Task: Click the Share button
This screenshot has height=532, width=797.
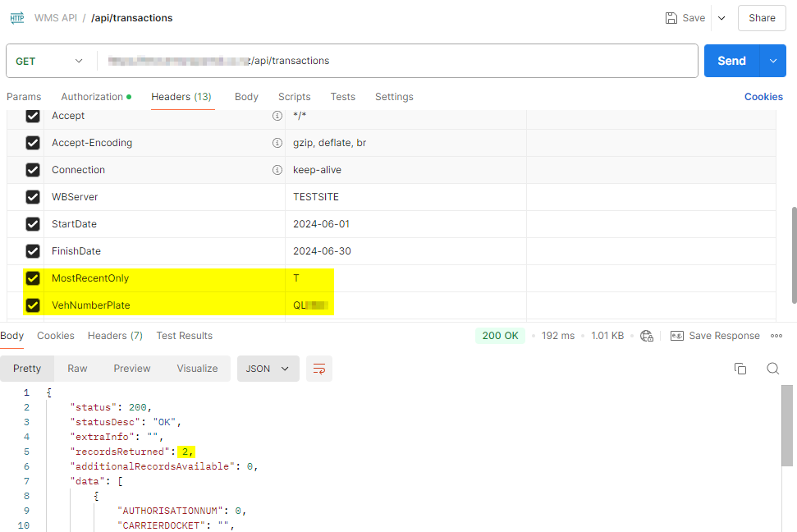Action: (x=762, y=18)
